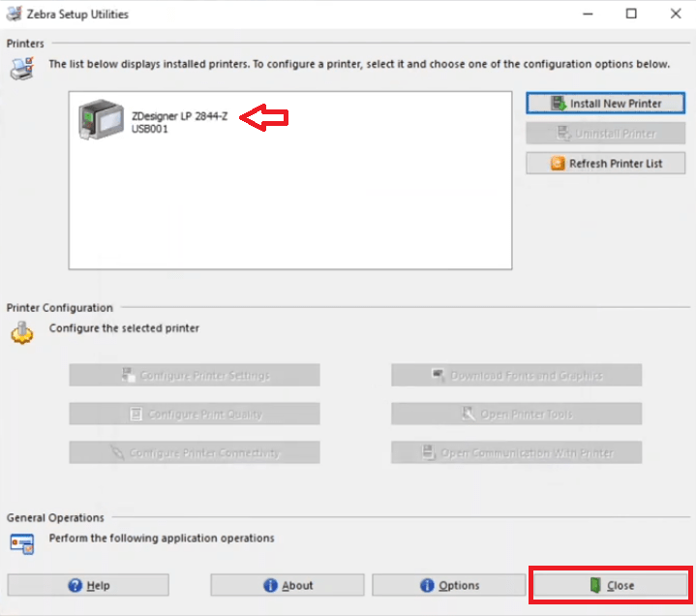Click the disabled Open Communication With Printer button
This screenshot has width=696, height=616.
tap(516, 452)
